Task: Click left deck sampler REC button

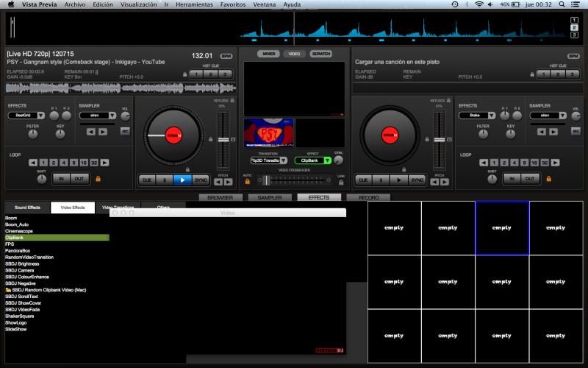Action: tap(125, 131)
